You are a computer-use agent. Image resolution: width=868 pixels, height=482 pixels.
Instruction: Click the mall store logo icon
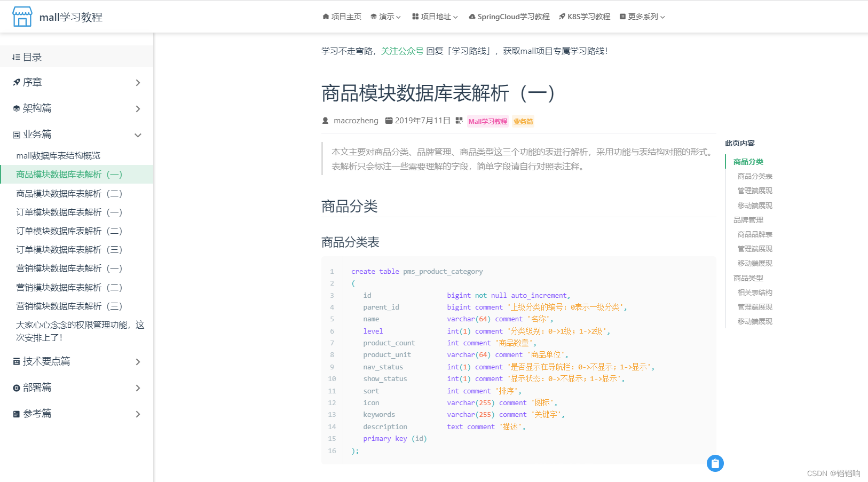(x=22, y=17)
